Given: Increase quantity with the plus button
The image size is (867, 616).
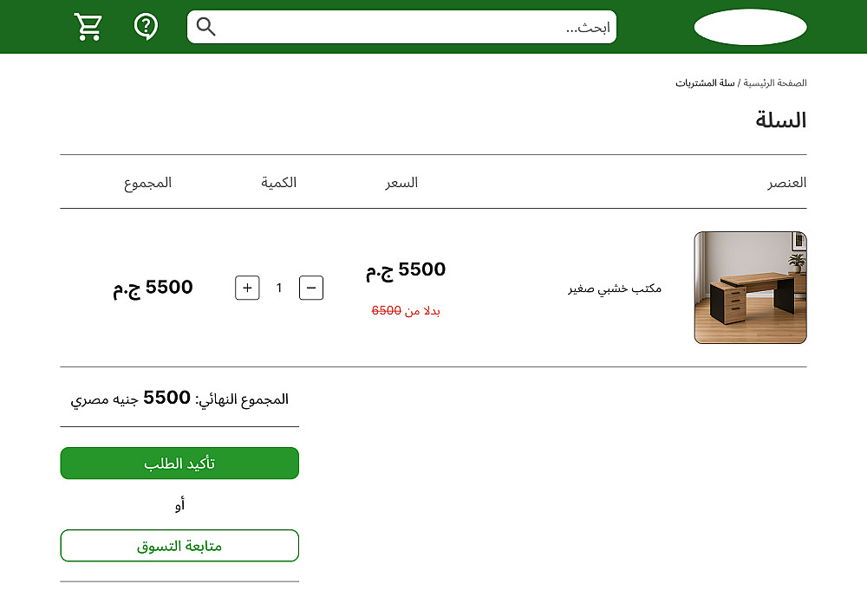Looking at the screenshot, I should pyautogui.click(x=247, y=288).
